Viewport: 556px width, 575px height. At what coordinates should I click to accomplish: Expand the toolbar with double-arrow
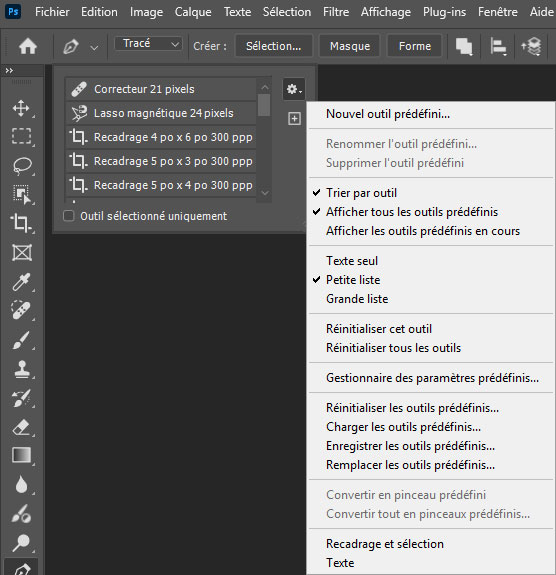[x=9, y=70]
